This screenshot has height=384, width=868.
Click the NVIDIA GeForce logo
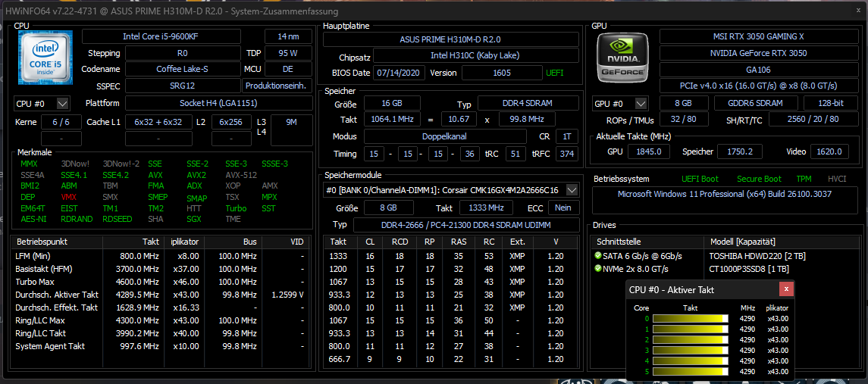[624, 57]
